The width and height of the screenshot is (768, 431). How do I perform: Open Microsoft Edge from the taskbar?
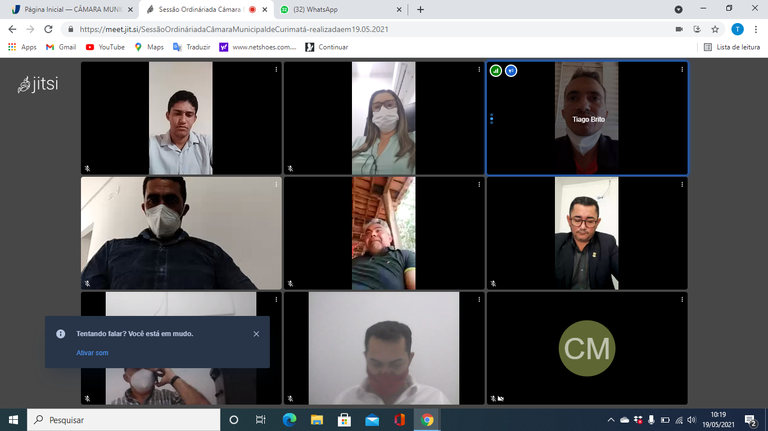click(x=289, y=420)
